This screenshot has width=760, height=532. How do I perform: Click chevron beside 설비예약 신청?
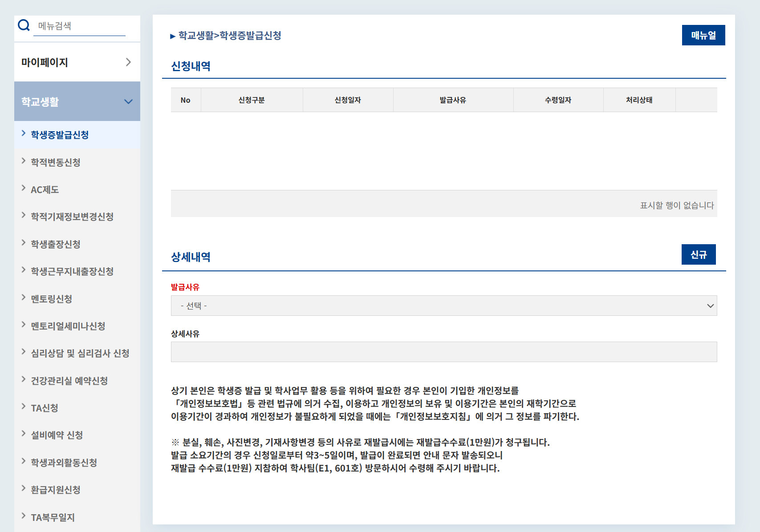tap(24, 433)
